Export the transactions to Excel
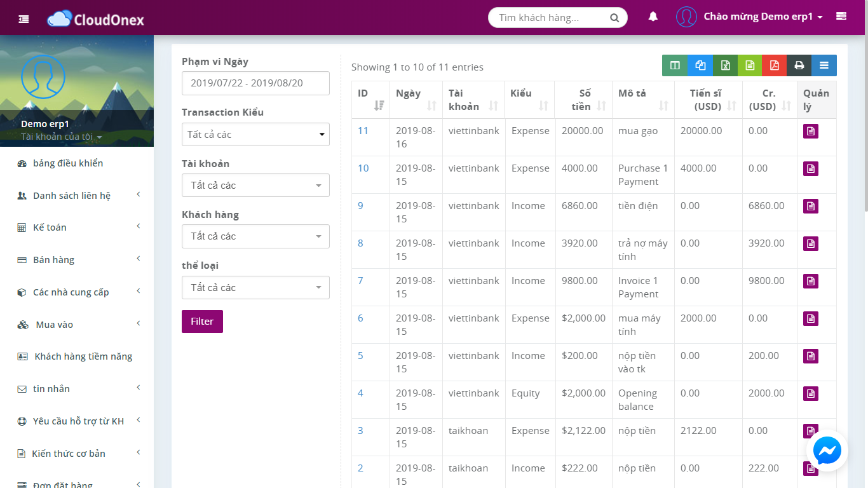Viewport: 868px width, 488px height. [725, 65]
